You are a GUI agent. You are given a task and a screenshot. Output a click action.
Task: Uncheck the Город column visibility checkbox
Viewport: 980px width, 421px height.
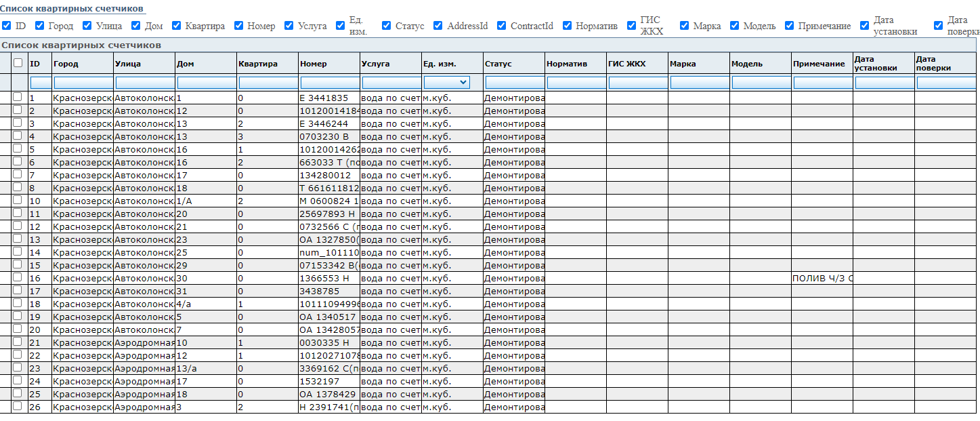39,26
